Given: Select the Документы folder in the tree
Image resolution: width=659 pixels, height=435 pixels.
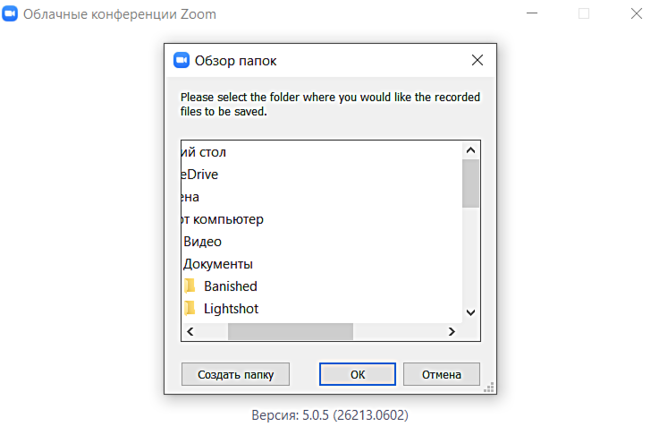Looking at the screenshot, I should [x=217, y=264].
